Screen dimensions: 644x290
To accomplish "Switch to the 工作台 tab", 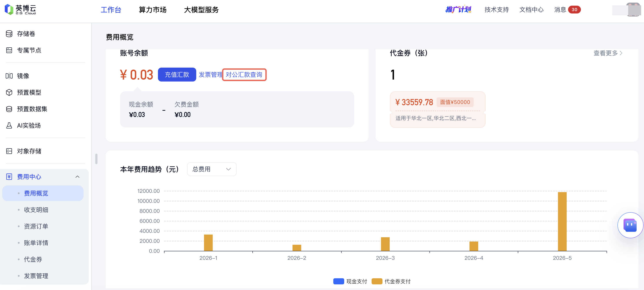I will coord(111,10).
